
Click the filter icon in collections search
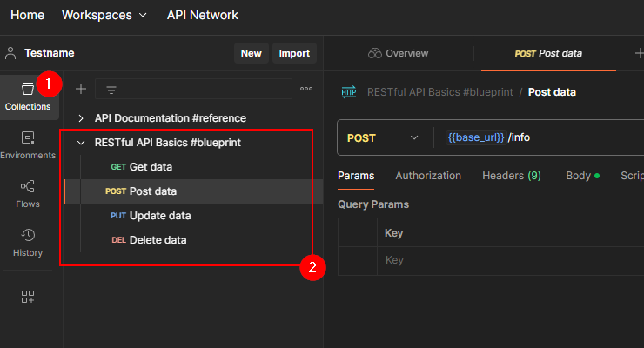tap(111, 88)
